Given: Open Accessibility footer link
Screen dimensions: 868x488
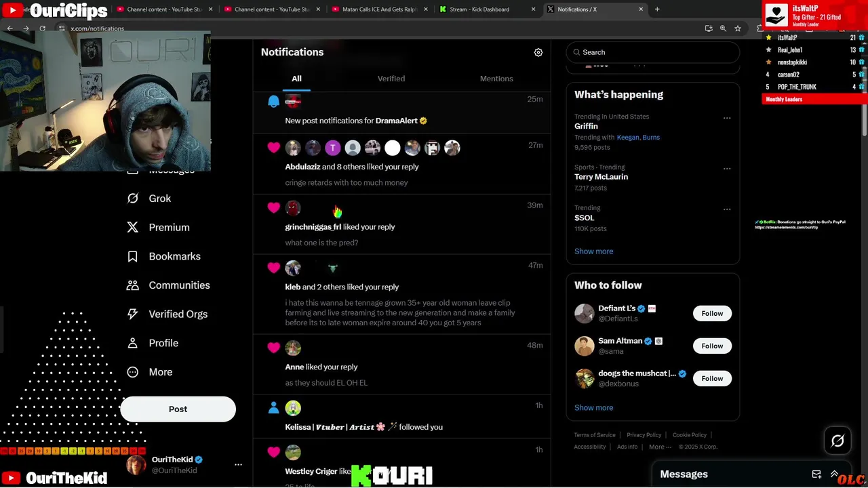Looking at the screenshot, I should pyautogui.click(x=590, y=447).
